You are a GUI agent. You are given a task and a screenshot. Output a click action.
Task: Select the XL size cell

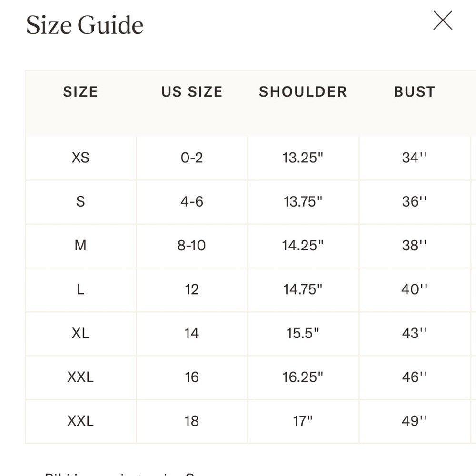click(x=80, y=334)
